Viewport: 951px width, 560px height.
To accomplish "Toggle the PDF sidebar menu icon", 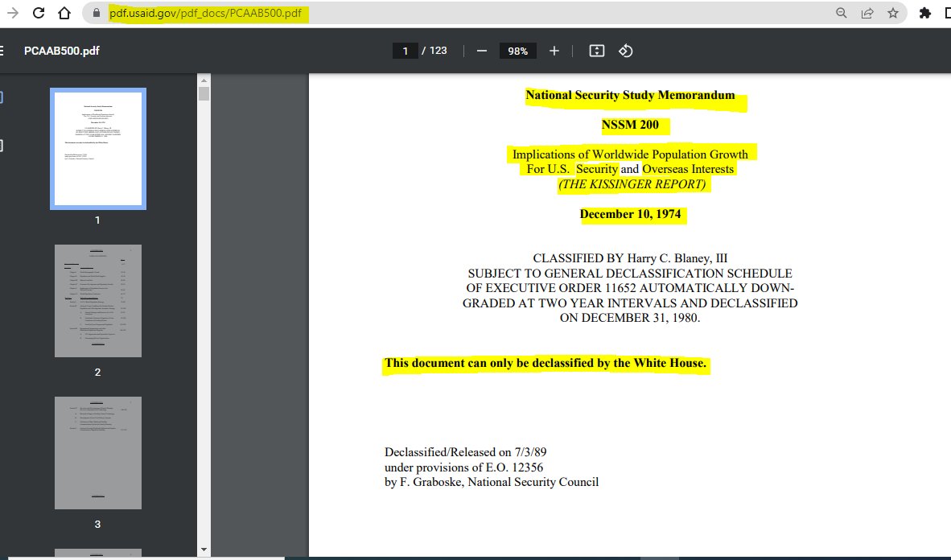I will tap(2, 51).
